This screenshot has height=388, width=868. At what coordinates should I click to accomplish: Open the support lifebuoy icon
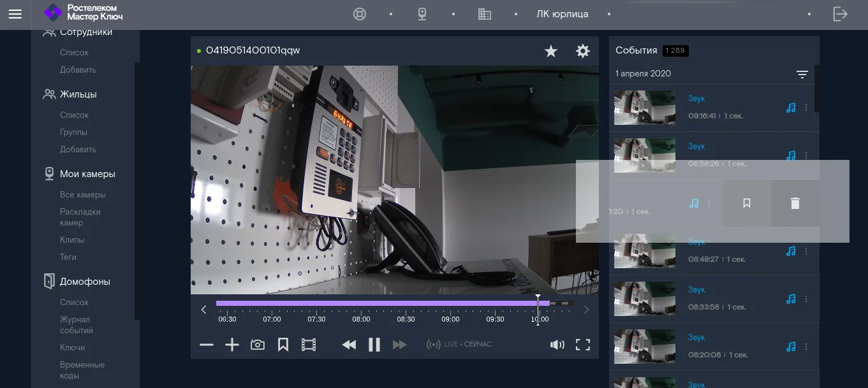click(360, 14)
